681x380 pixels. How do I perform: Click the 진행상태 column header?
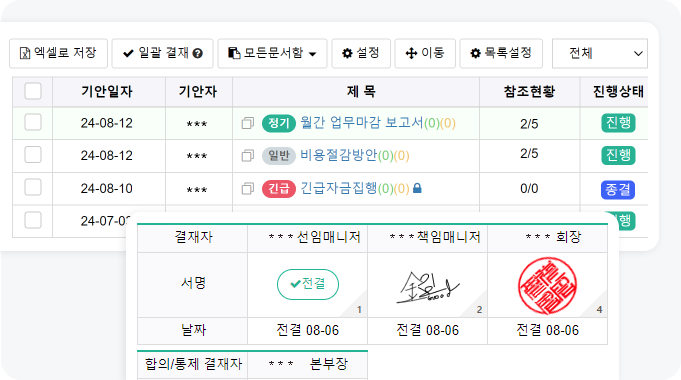tap(618, 92)
